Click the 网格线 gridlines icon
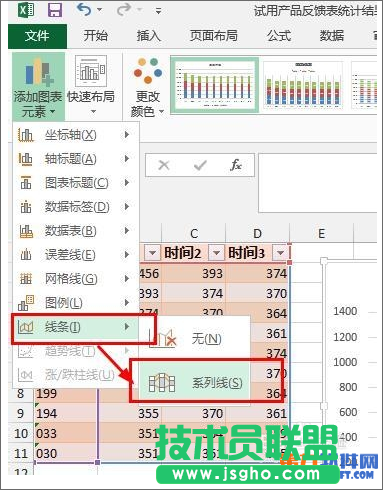 [x=25, y=279]
